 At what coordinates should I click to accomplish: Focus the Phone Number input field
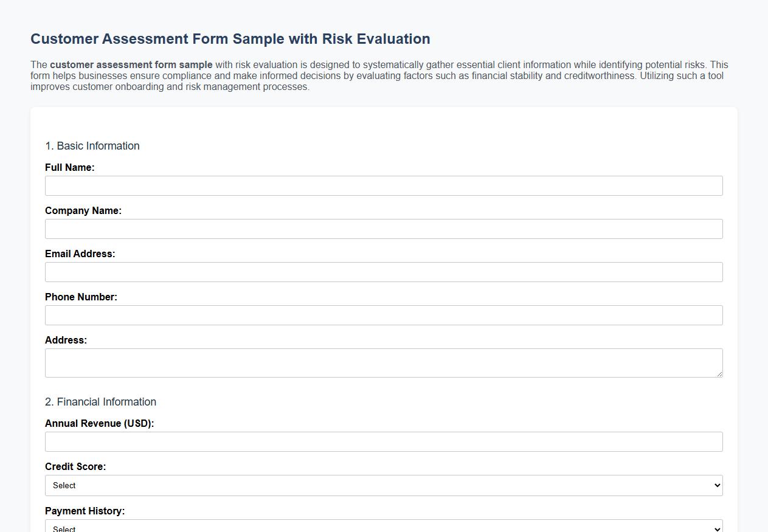click(x=384, y=315)
